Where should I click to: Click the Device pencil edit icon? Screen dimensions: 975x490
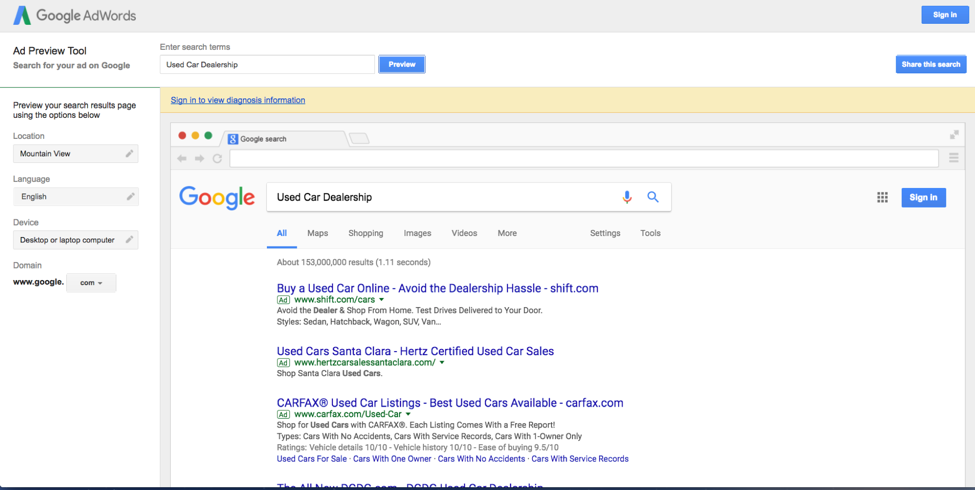pyautogui.click(x=129, y=239)
